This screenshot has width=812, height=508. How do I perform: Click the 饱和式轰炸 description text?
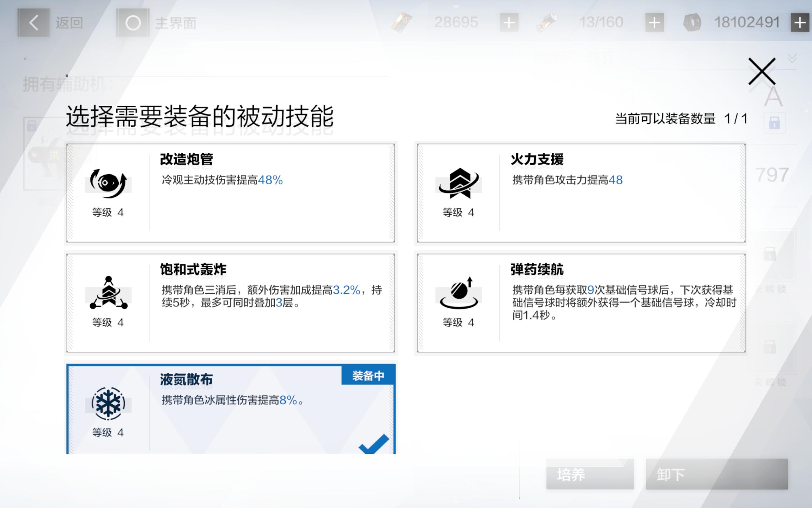(x=272, y=296)
